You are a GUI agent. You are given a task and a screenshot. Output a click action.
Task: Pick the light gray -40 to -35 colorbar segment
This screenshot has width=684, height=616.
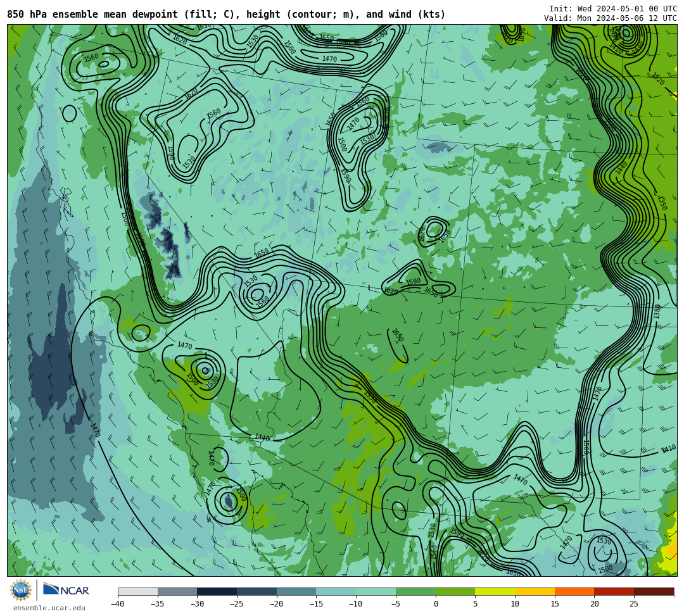(138, 591)
